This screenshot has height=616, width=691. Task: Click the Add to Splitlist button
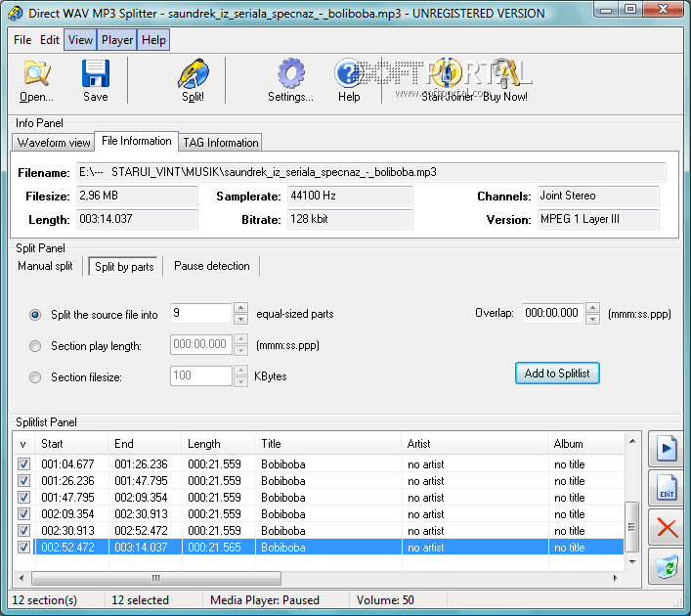[557, 374]
